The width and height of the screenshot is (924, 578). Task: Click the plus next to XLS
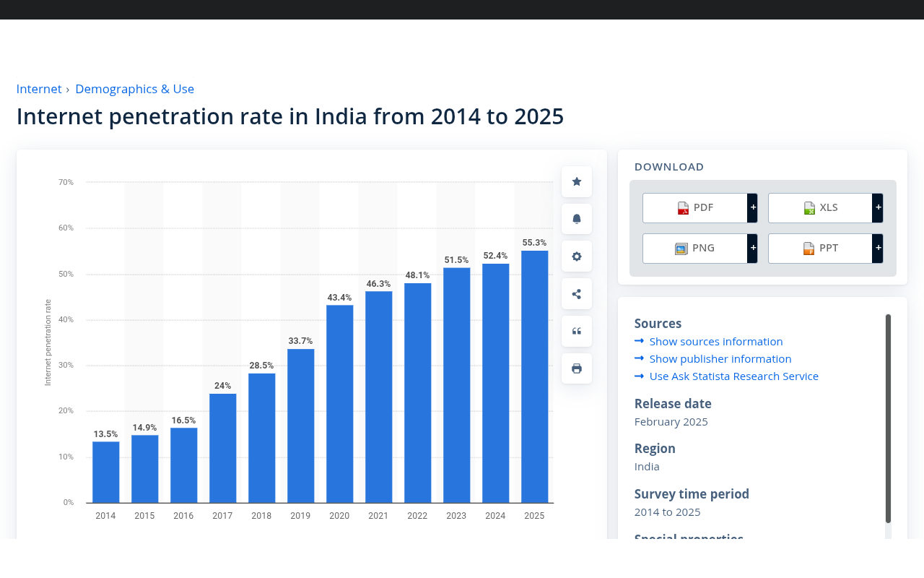click(x=878, y=208)
